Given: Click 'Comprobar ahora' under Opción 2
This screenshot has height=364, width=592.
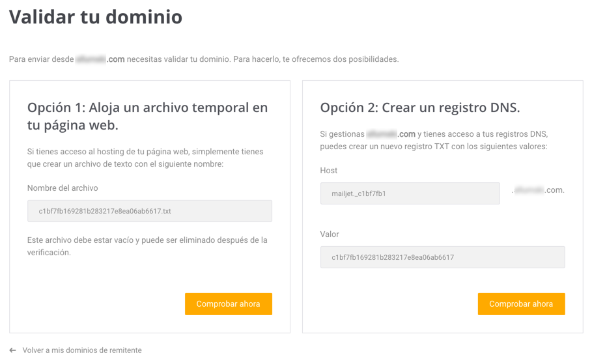Looking at the screenshot, I should pos(522,304).
